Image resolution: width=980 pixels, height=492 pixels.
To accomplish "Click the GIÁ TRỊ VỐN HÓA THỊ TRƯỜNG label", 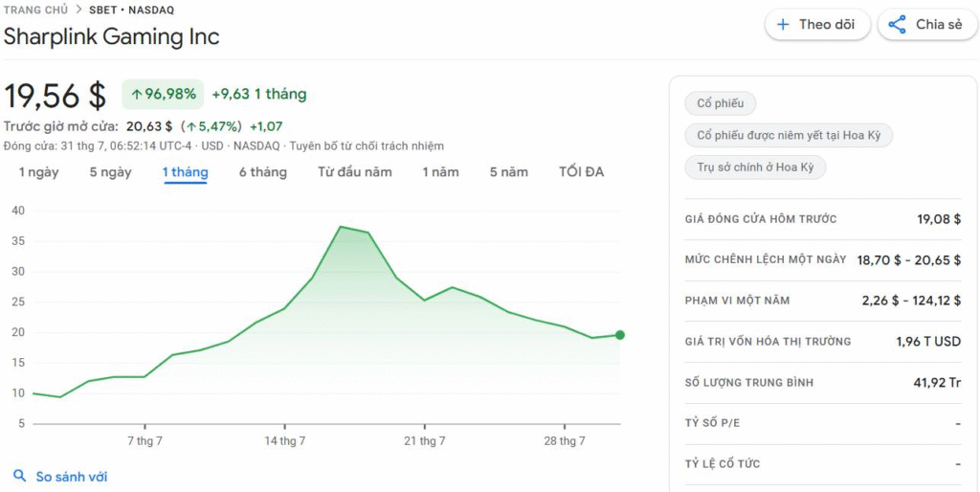I will click(768, 342).
